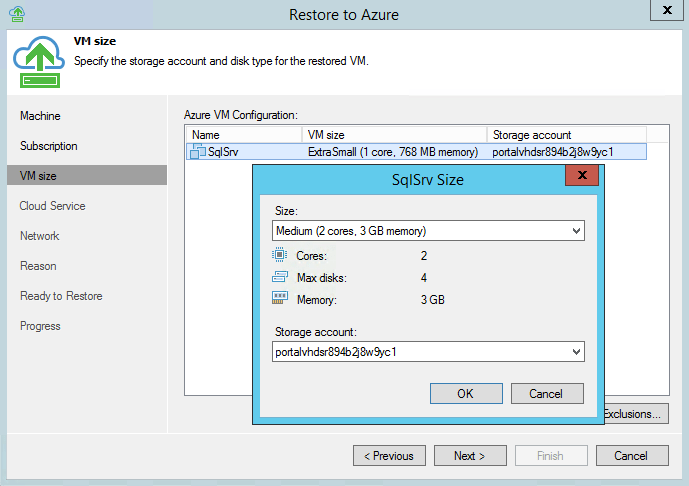Go to the Machine step
This screenshot has width=689, height=486.
40,116
